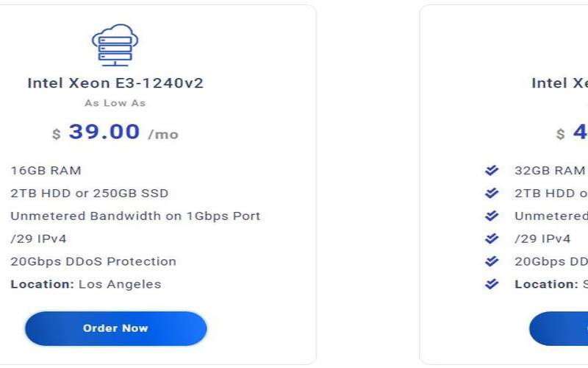Click Unmetered Bandwidth on 1Gbps Port
Screen dimensions: 588x368
tap(135, 216)
